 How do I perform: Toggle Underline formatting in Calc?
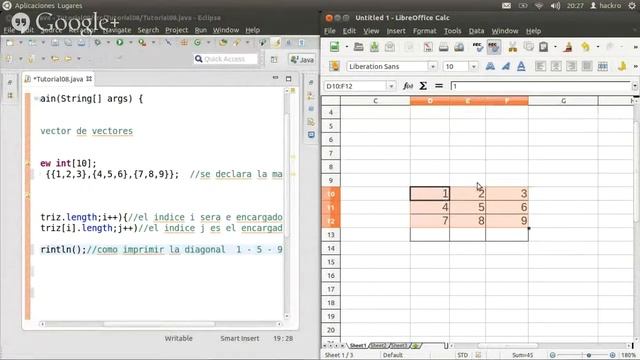(x=521, y=66)
